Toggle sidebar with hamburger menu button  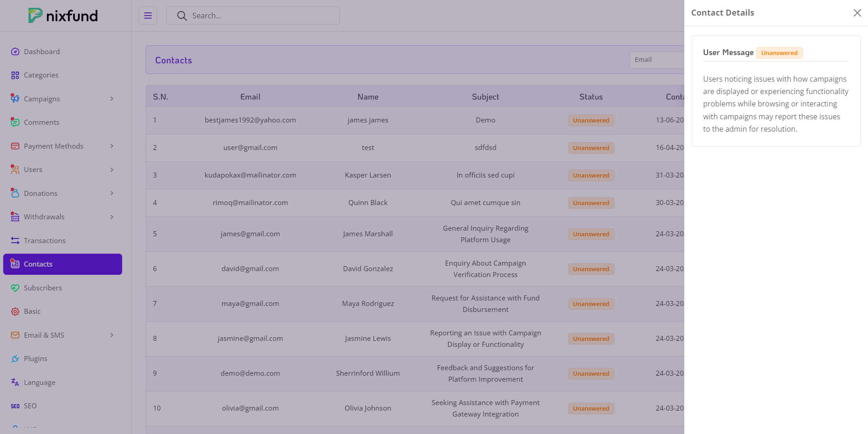pos(148,16)
